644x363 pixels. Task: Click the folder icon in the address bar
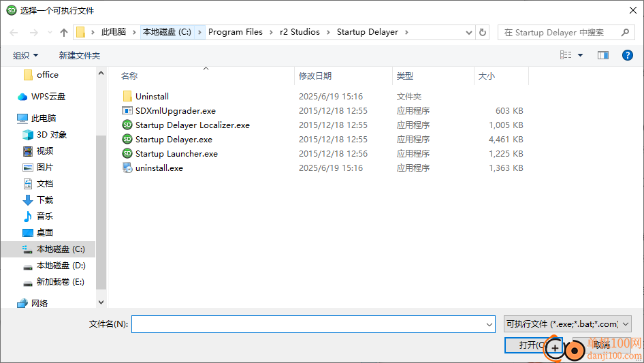(x=81, y=32)
